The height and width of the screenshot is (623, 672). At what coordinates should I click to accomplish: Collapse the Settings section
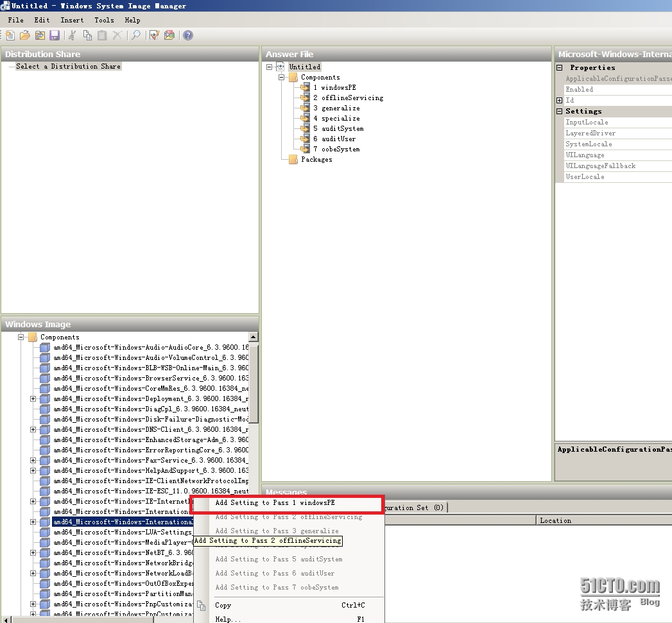pos(559,112)
